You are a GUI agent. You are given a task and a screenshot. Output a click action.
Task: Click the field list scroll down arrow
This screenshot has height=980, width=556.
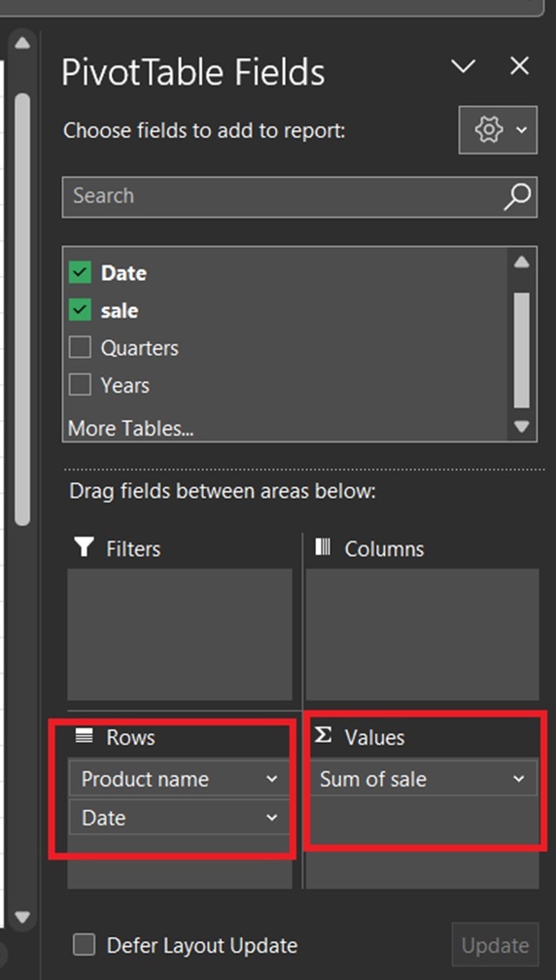522,426
